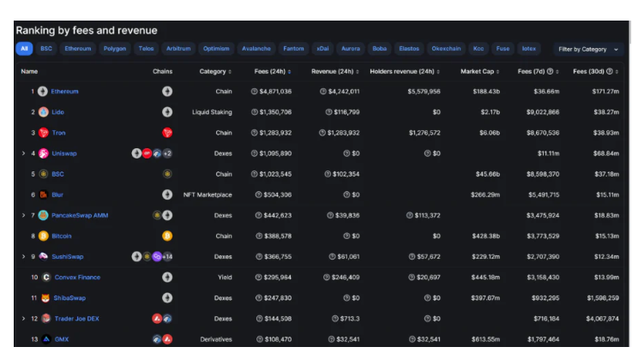Screen dimensions: 644x359
Task: Select the Fuse chain filter tab
Action: tap(503, 49)
